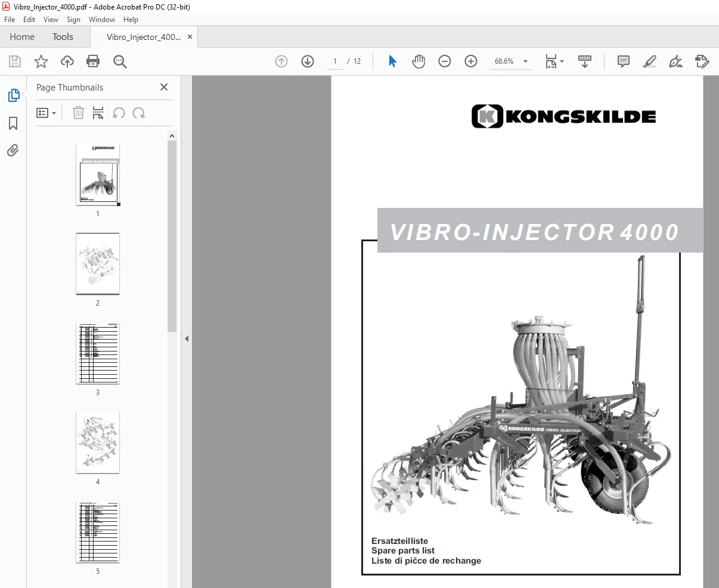Choose the Selection arrow tool

pos(392,61)
